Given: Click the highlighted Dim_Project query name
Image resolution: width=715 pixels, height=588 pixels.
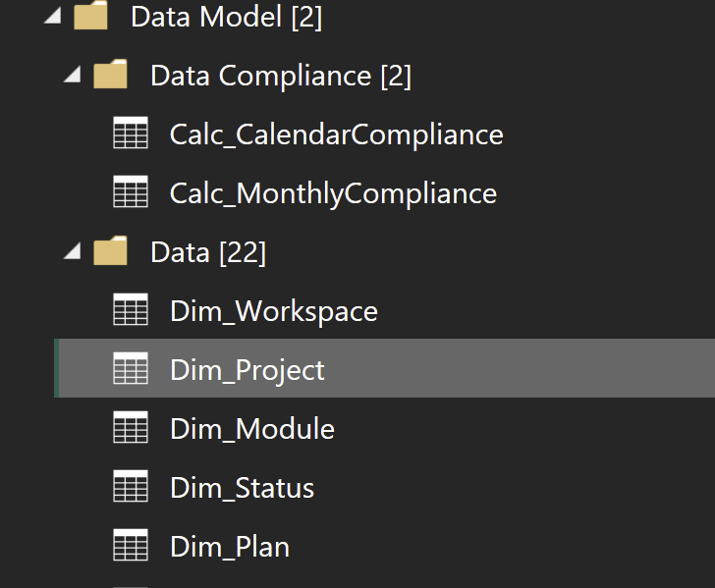Looking at the screenshot, I should (247, 370).
